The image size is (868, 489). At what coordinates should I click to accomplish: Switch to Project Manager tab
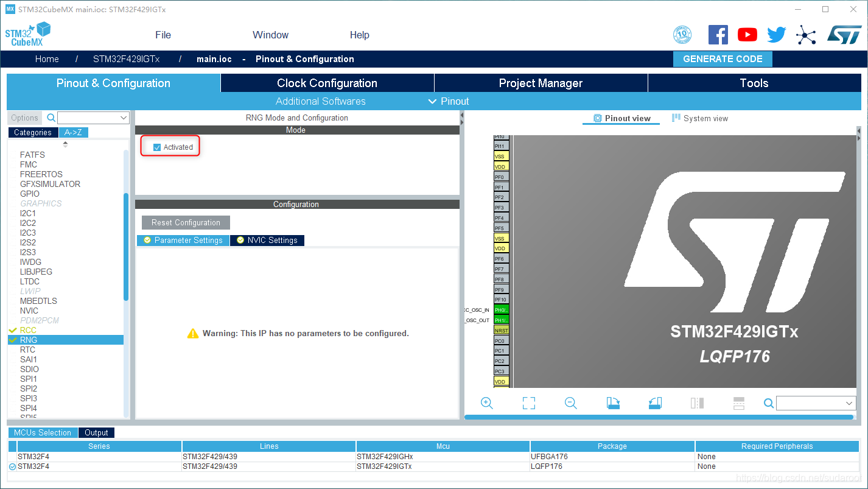click(541, 83)
